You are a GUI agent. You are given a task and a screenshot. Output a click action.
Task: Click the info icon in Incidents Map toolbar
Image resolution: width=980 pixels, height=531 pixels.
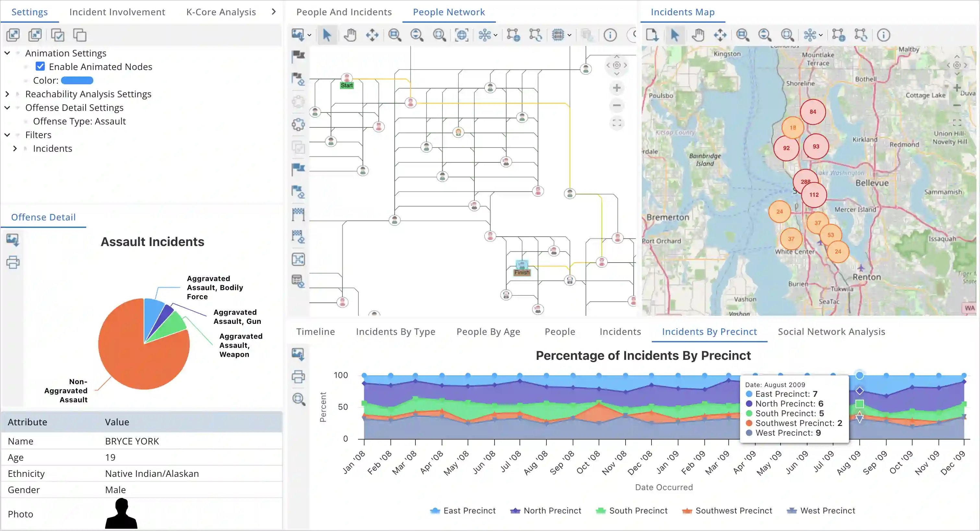click(883, 35)
